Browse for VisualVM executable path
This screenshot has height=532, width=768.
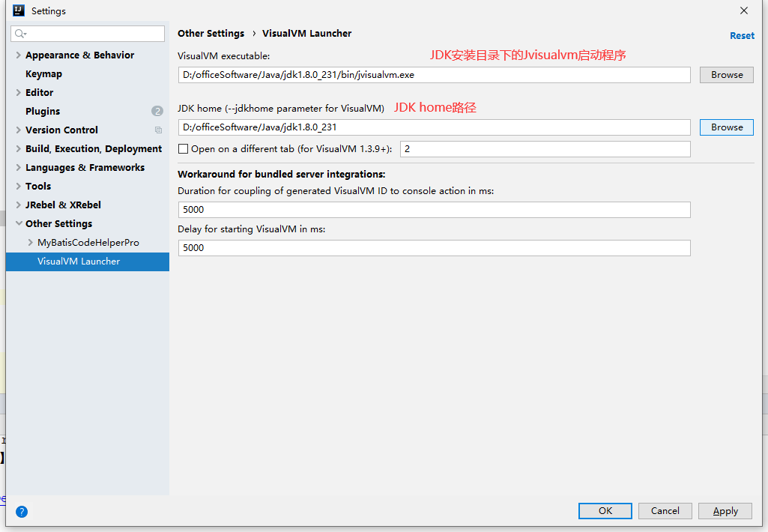pyautogui.click(x=726, y=75)
